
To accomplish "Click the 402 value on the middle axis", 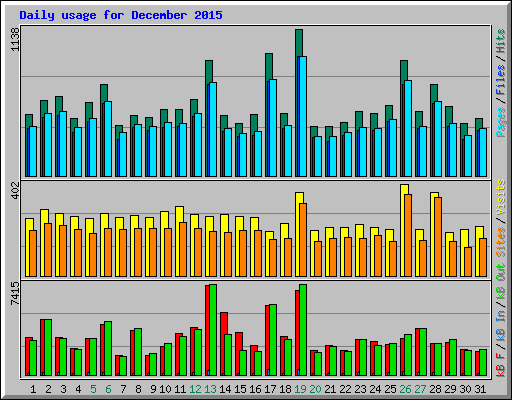I will coord(15,190).
